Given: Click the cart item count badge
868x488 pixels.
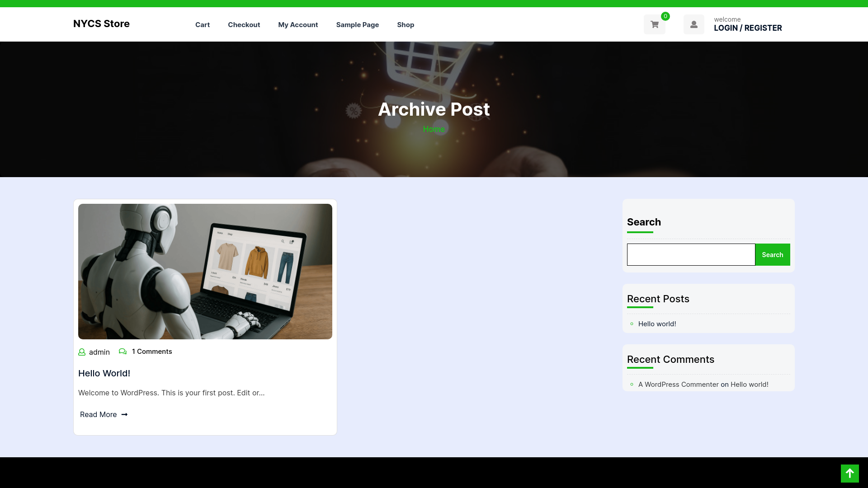Looking at the screenshot, I should pos(665,16).
